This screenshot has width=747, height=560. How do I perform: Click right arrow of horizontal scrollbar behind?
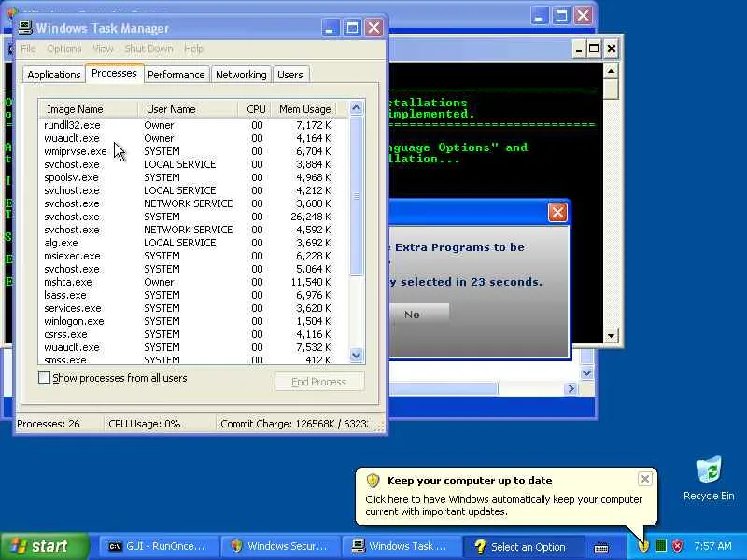pyautogui.click(x=571, y=389)
